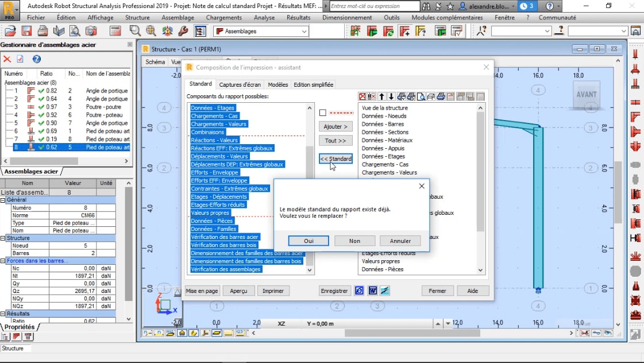Click the blue help icon in Gestionnaire
This screenshot has height=363, width=644.
(37, 59)
